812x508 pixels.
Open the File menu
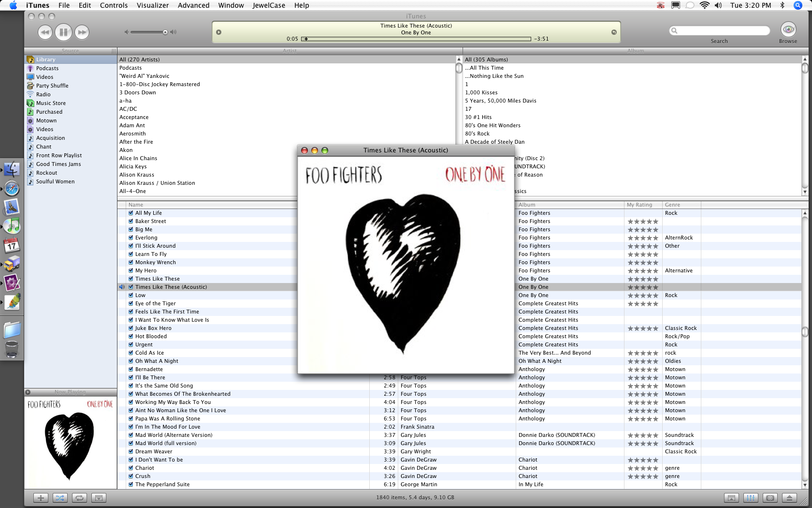64,5
